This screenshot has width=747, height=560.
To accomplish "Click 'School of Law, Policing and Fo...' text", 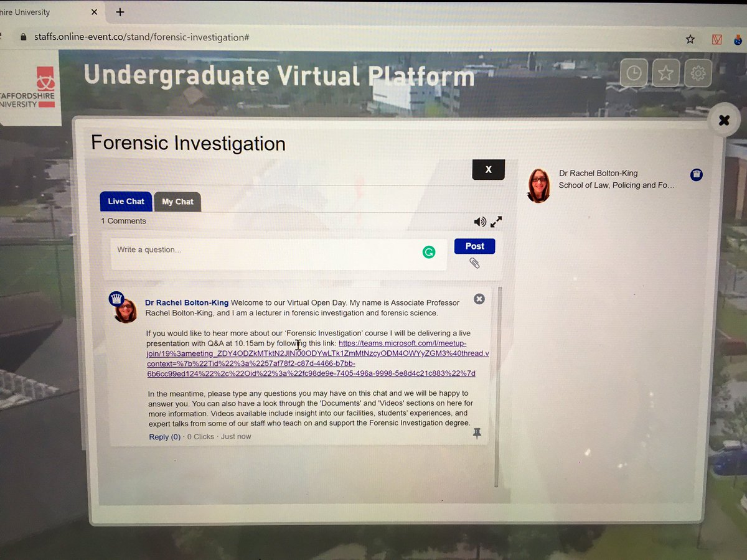I will pyautogui.click(x=617, y=185).
